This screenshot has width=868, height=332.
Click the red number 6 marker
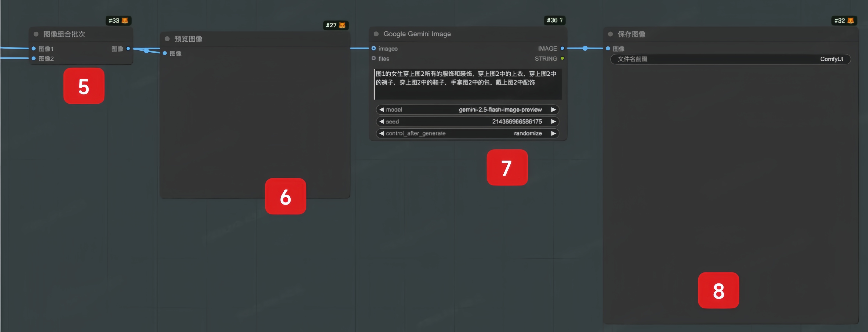[x=285, y=196]
